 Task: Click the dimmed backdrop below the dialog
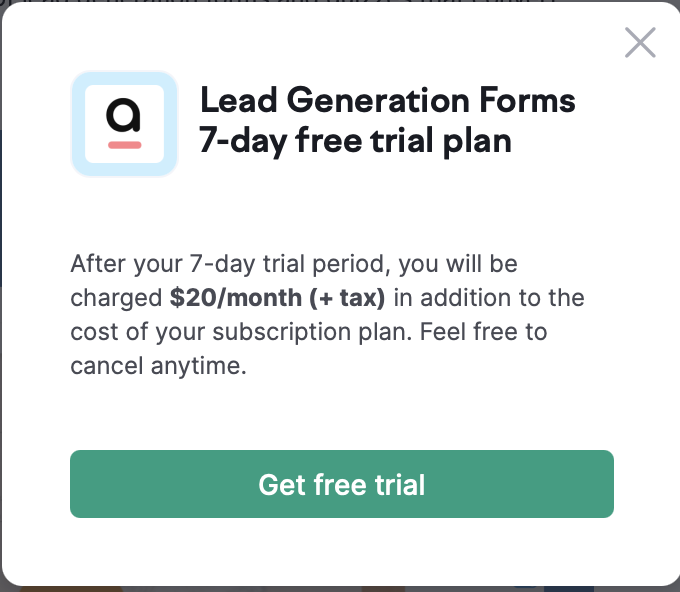(x=340, y=589)
